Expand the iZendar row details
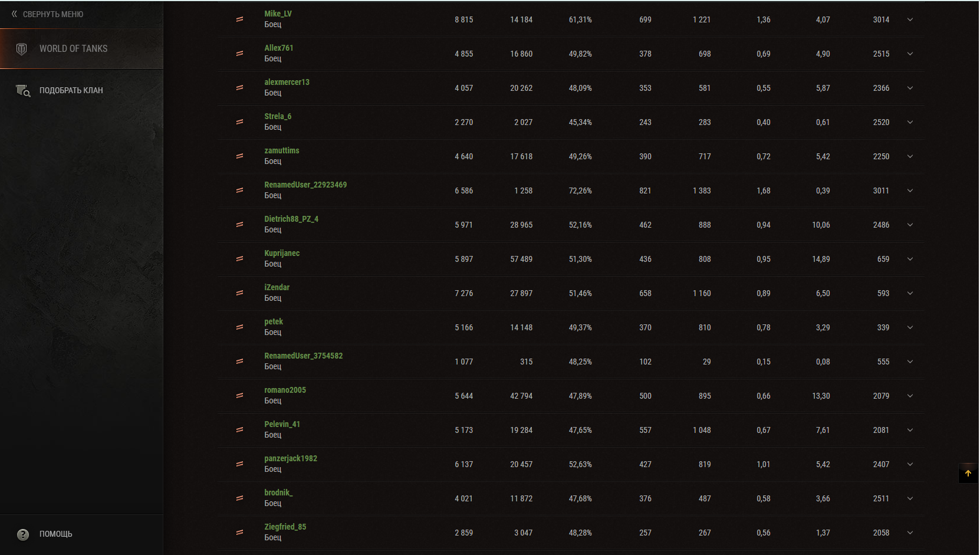980x555 pixels. [x=910, y=293]
